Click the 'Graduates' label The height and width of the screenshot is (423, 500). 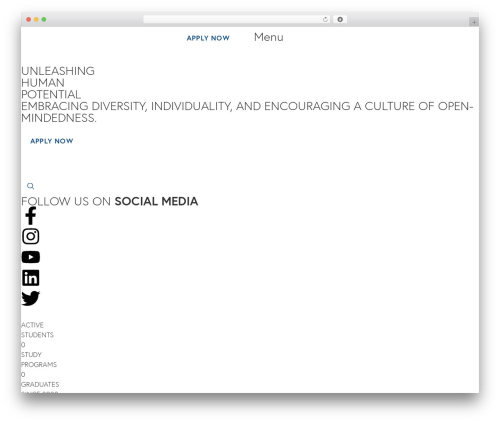pos(40,384)
